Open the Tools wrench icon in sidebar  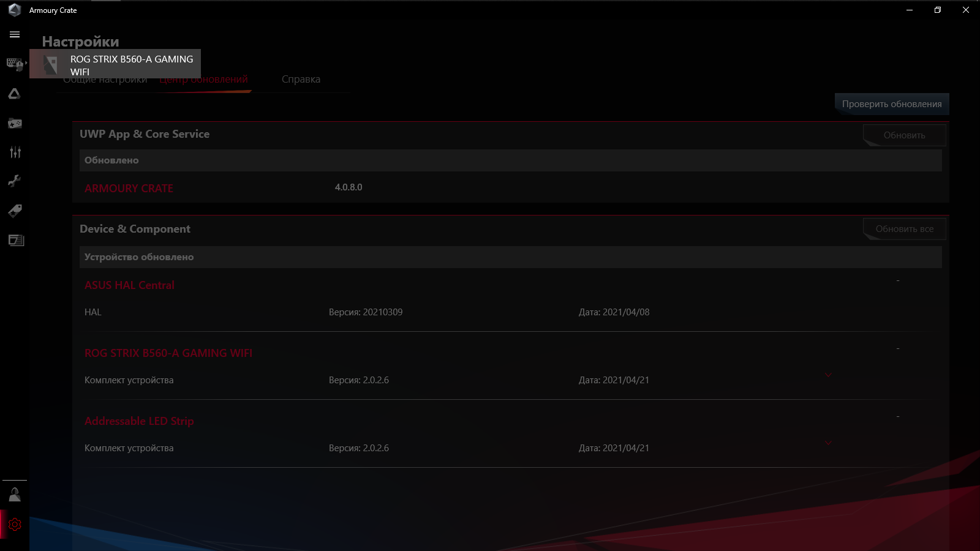click(x=15, y=181)
